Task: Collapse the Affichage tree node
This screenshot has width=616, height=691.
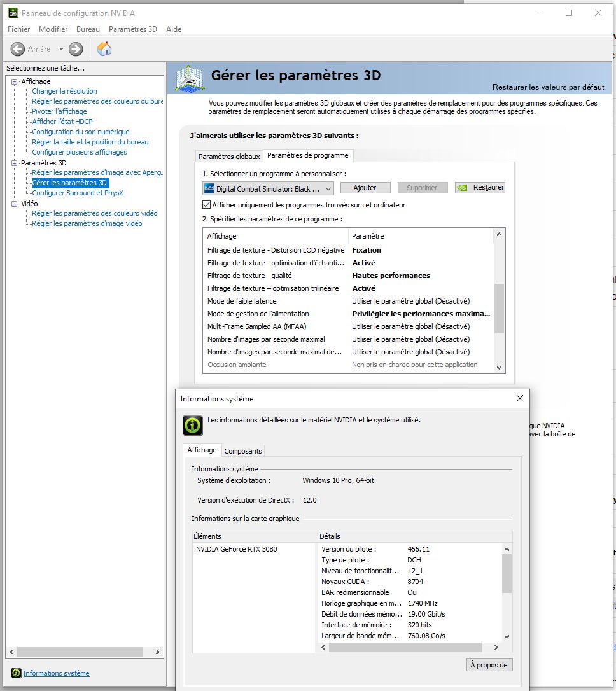Action: pyautogui.click(x=15, y=81)
